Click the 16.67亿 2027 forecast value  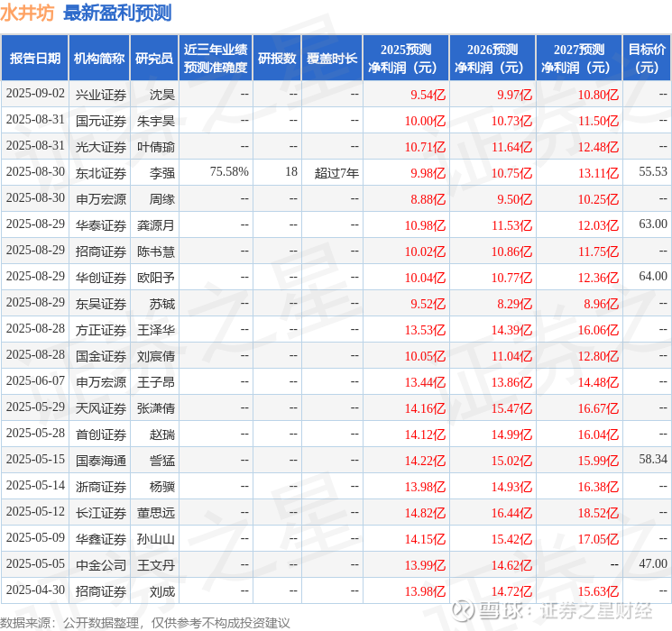click(x=598, y=408)
